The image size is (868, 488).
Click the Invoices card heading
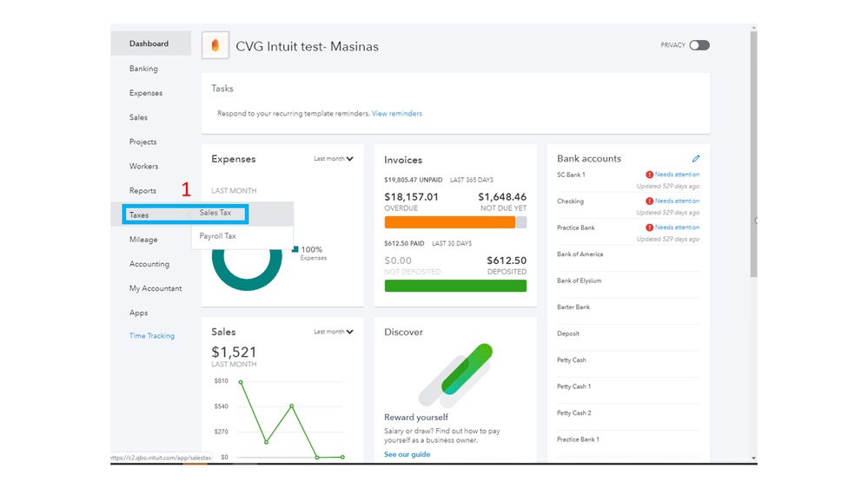coord(403,160)
